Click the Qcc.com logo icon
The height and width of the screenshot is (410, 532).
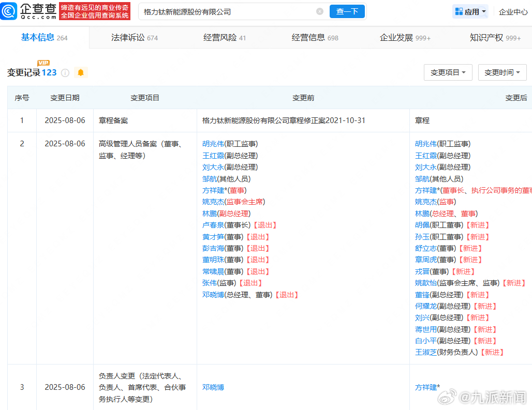click(x=8, y=11)
